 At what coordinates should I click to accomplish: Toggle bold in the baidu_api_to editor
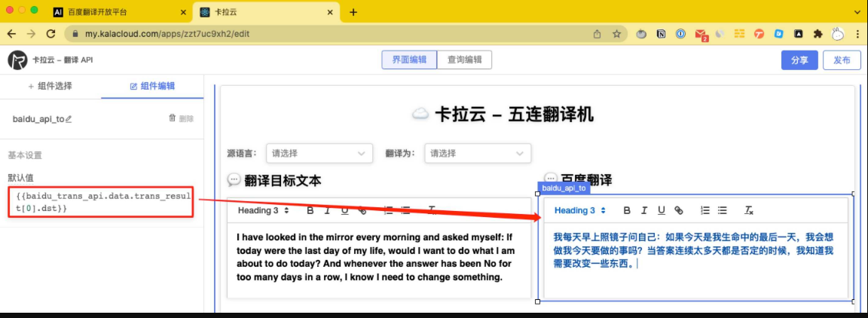tap(627, 210)
